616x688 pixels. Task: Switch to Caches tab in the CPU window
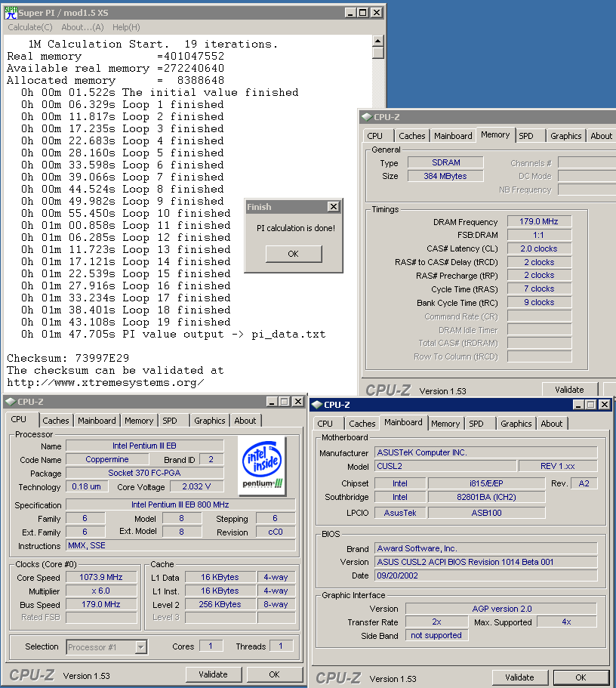point(56,421)
